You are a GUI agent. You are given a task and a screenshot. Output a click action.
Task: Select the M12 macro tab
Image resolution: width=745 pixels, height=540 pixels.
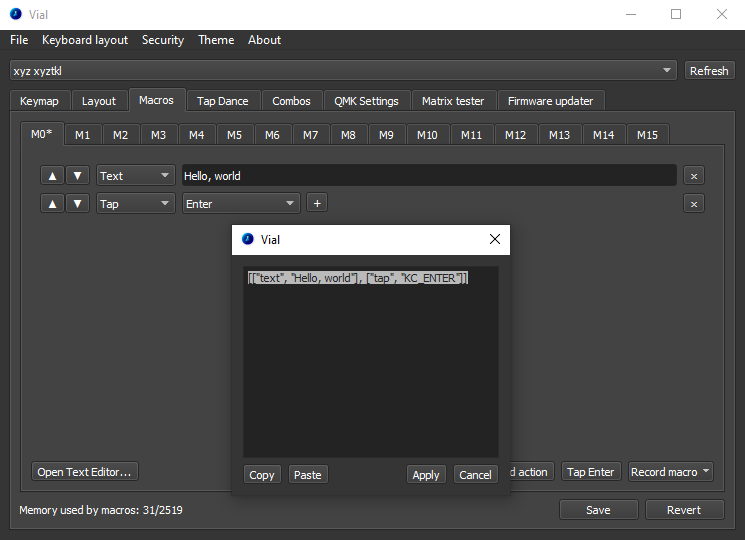516,135
